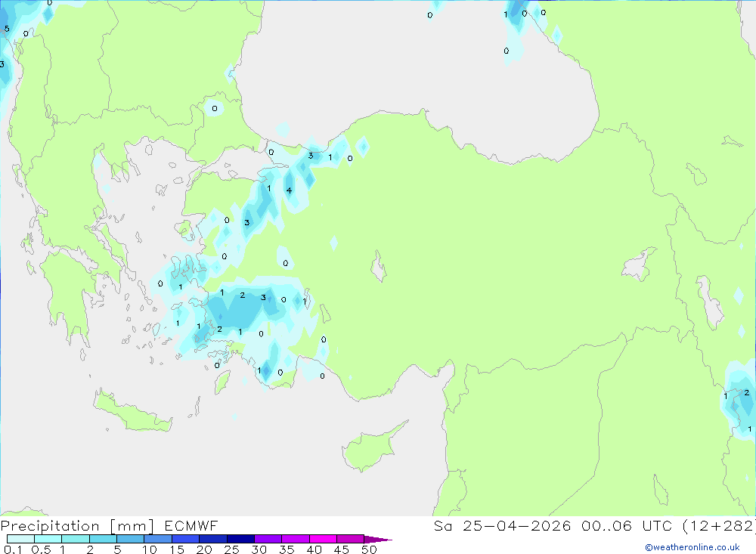Click the legend label '20'
Viewport: 756px width, 554px height.
pyautogui.click(x=204, y=549)
